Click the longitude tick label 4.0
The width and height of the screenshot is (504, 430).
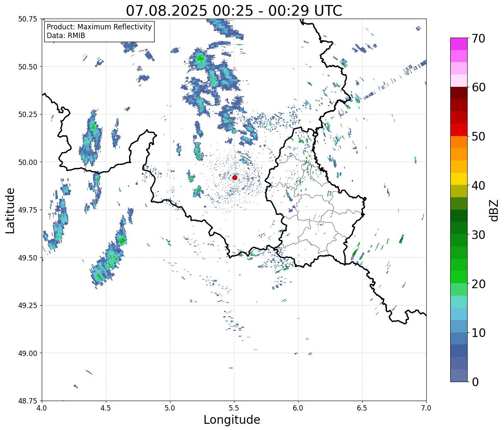(x=42, y=408)
